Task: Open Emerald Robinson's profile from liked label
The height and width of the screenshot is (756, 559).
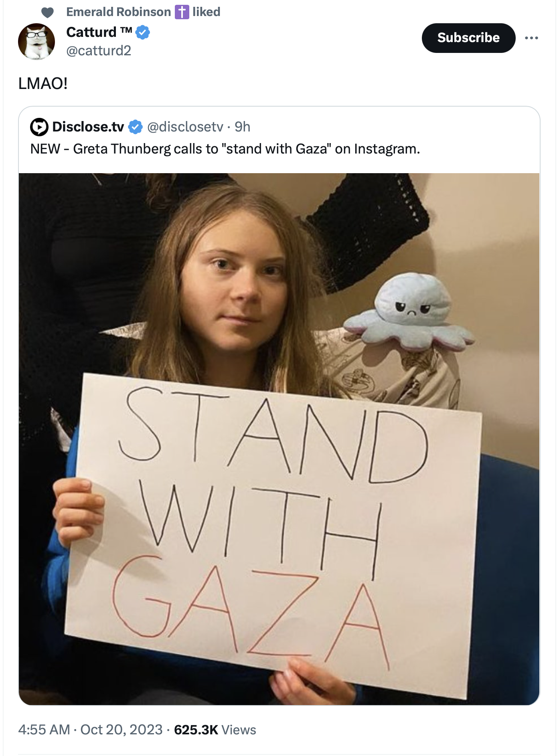Action: point(119,12)
